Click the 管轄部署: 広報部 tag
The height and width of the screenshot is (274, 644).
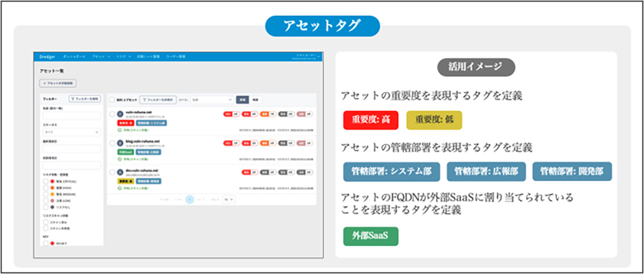(486, 172)
